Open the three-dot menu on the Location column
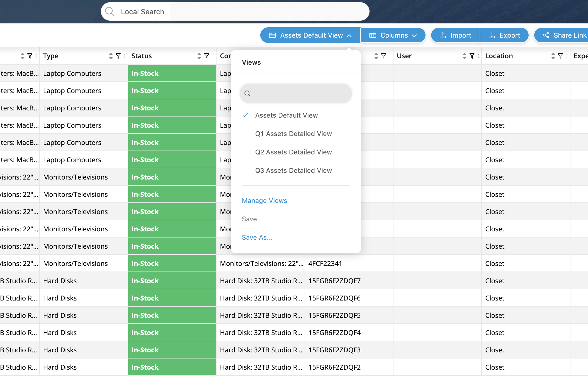This screenshot has height=378, width=588. (x=566, y=56)
